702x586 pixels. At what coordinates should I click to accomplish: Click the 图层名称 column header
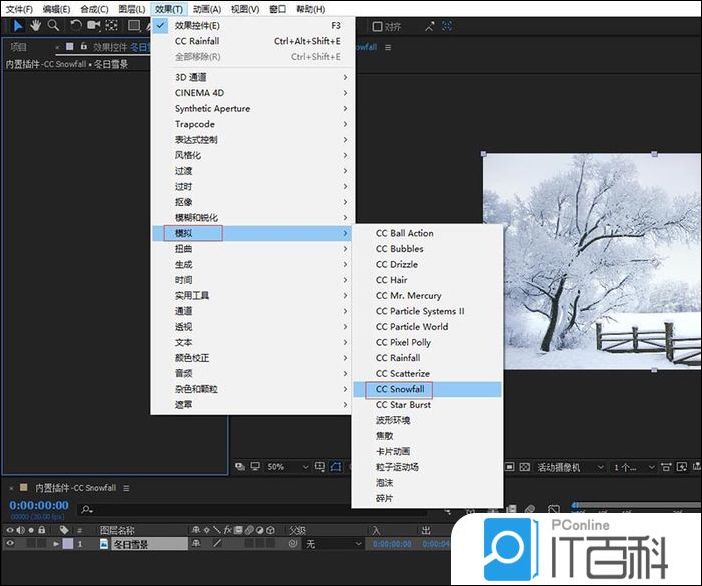(116, 530)
